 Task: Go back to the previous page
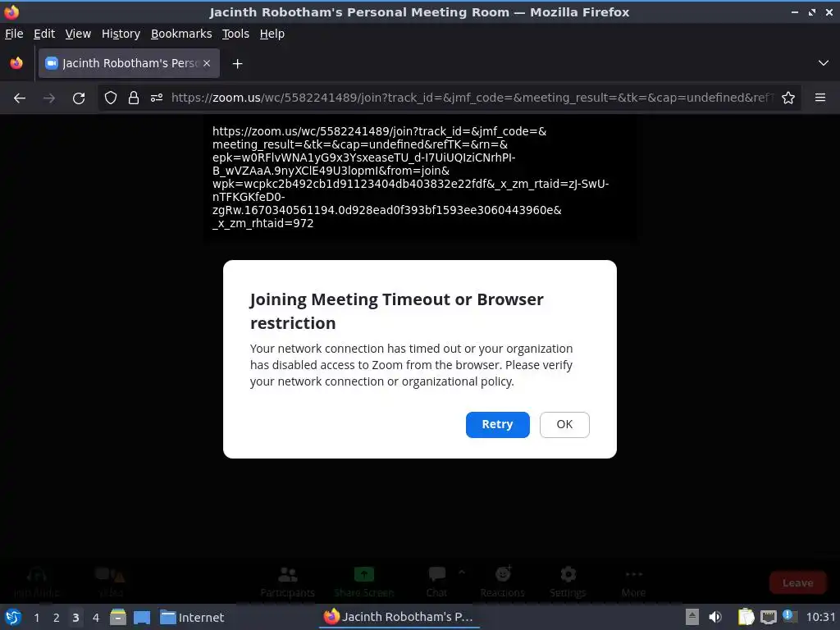point(20,98)
